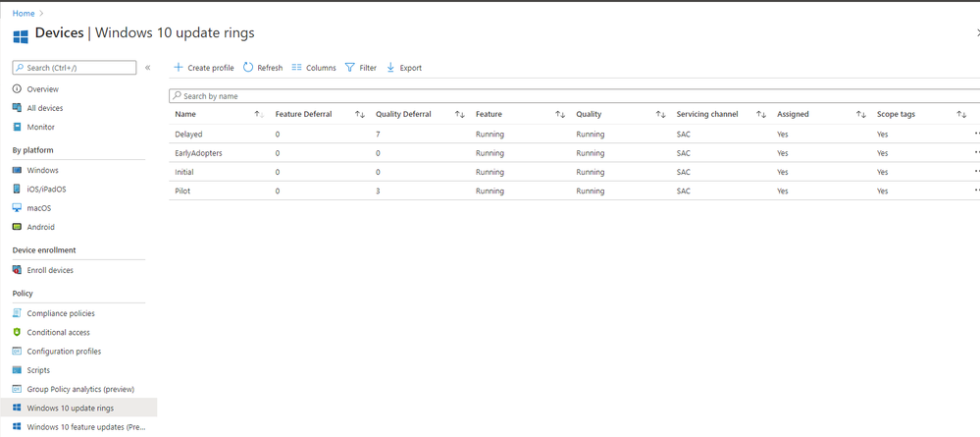The image size is (980, 437).
Task: Sort by the Feature column arrows
Action: [x=560, y=114]
